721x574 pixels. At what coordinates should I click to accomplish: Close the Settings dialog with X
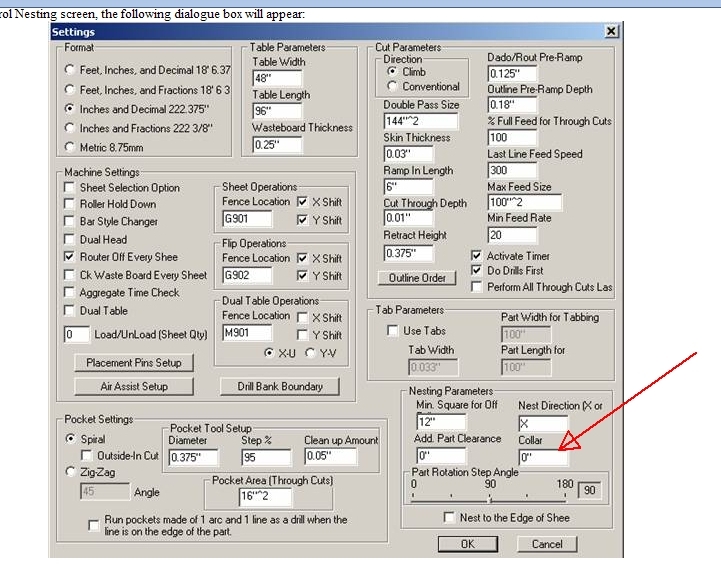click(611, 32)
